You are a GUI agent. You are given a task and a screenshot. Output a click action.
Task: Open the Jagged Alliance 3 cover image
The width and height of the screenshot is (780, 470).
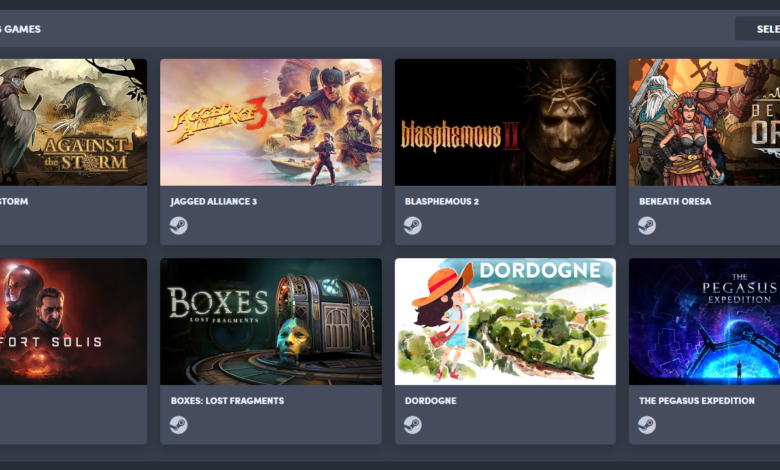point(271,122)
